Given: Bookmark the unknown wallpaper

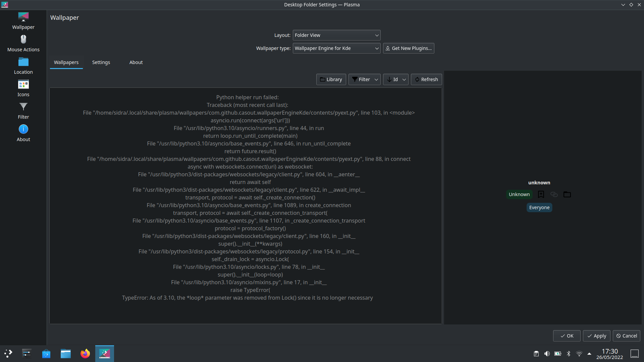Looking at the screenshot, I should click(x=541, y=194).
